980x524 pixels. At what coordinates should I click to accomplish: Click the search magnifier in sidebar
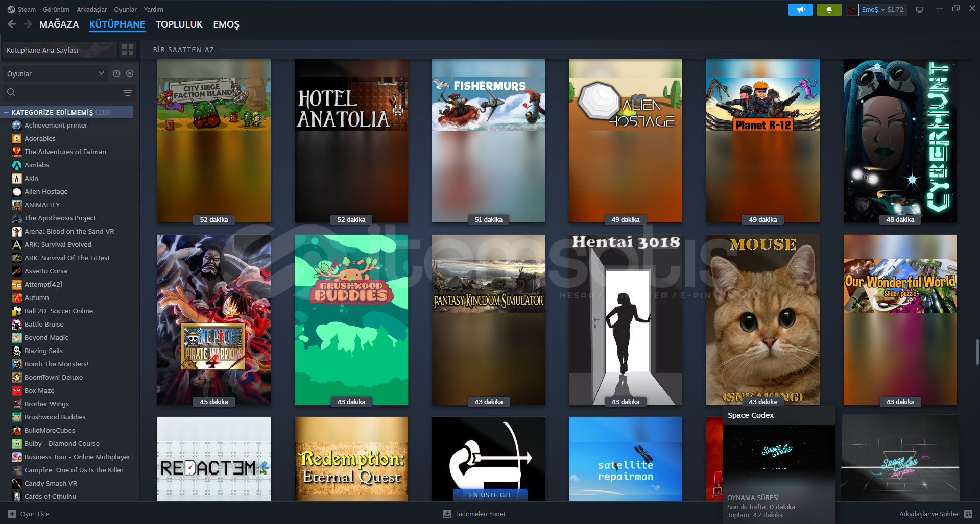pos(11,92)
